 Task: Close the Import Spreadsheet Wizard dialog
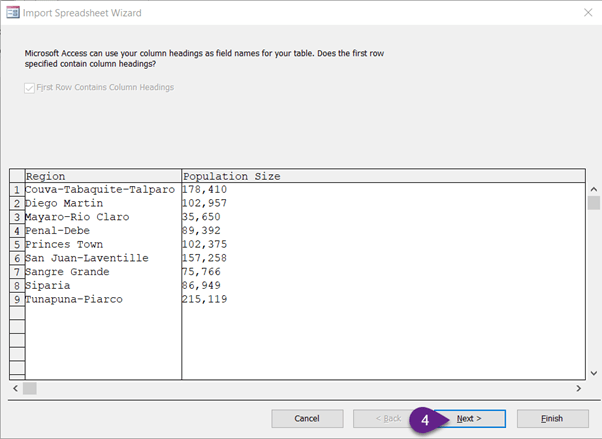(x=585, y=13)
